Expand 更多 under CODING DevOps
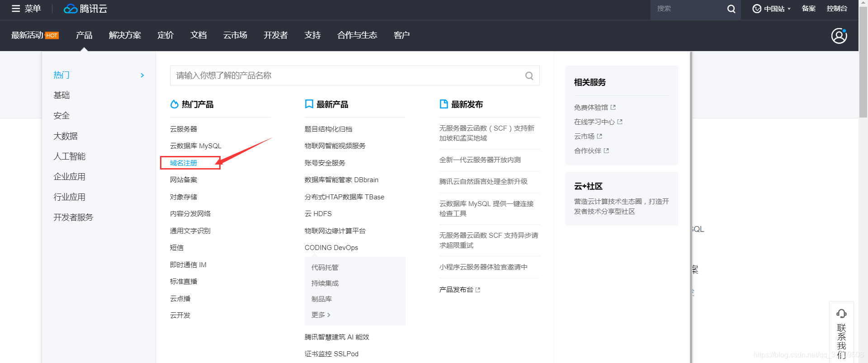Screen dimensions: 868x363 point(321,315)
